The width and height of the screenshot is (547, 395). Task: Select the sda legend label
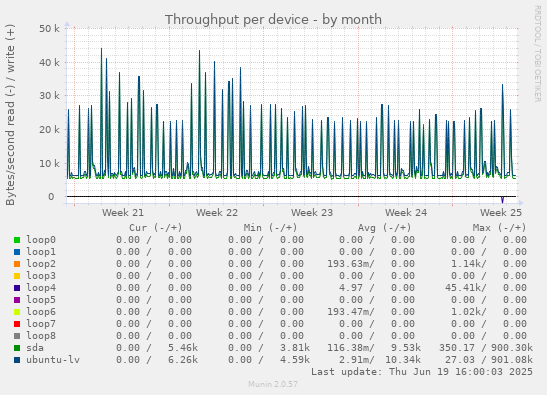(x=35, y=348)
